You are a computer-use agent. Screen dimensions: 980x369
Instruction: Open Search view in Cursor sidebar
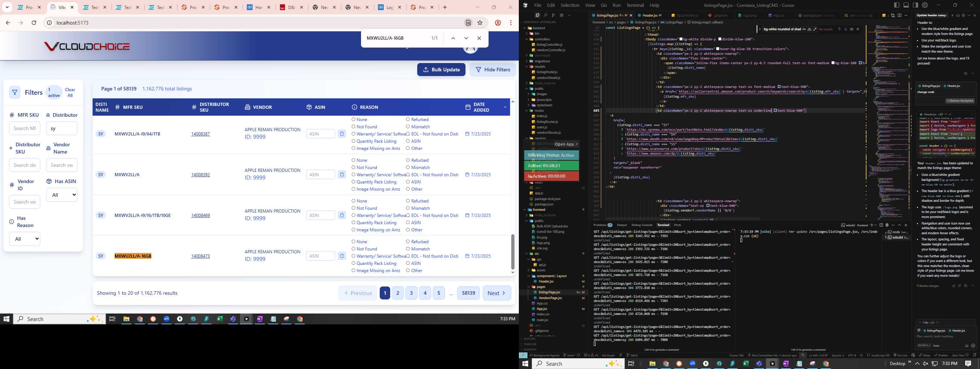point(545,15)
